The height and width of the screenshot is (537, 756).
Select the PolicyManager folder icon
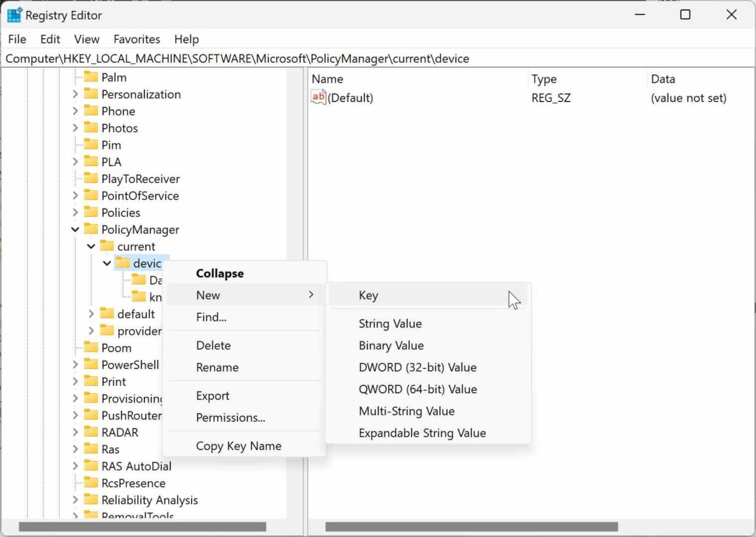coord(91,229)
